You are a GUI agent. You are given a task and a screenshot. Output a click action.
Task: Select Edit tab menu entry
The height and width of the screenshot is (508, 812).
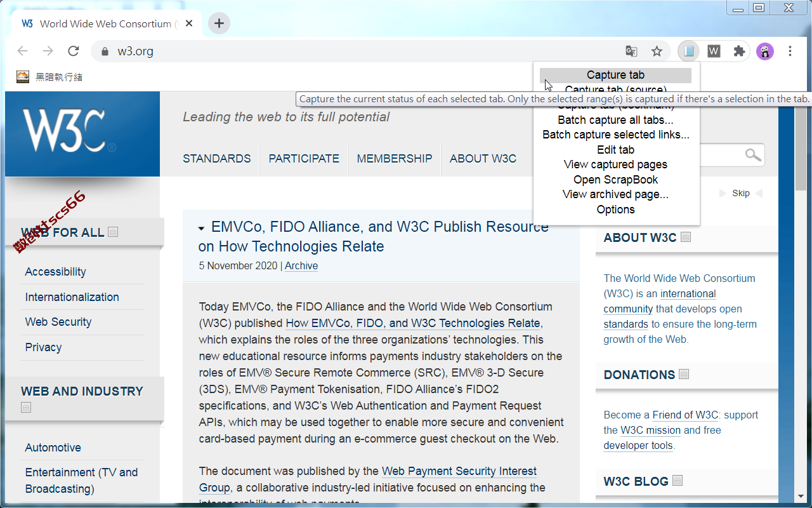615,150
